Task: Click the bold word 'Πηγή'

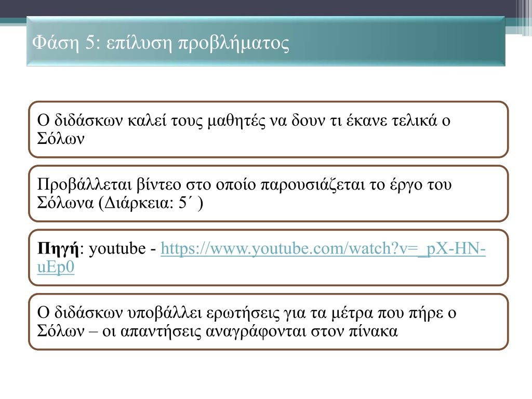Action: [58, 249]
